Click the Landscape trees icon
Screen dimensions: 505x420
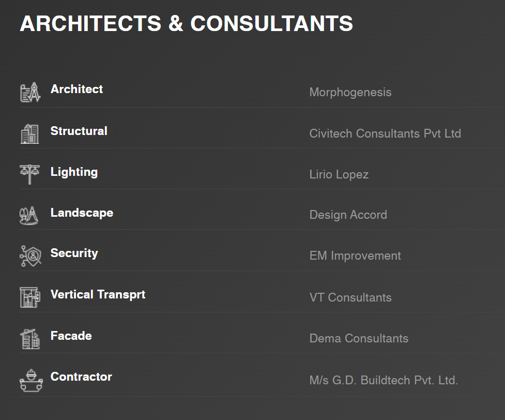(29, 215)
